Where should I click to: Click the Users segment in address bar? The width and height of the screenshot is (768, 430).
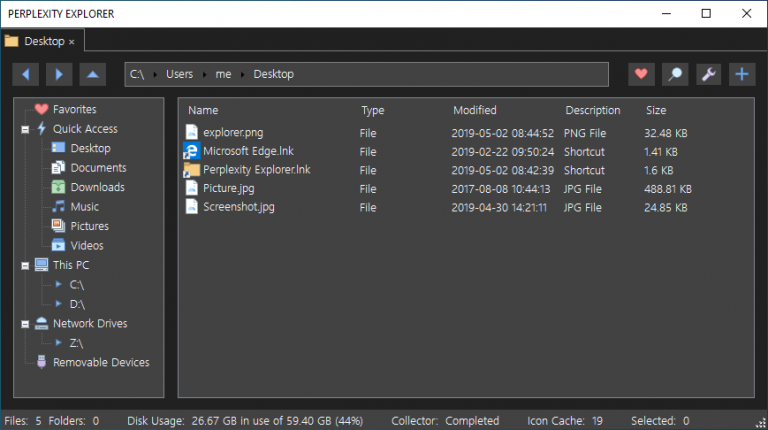click(x=179, y=74)
